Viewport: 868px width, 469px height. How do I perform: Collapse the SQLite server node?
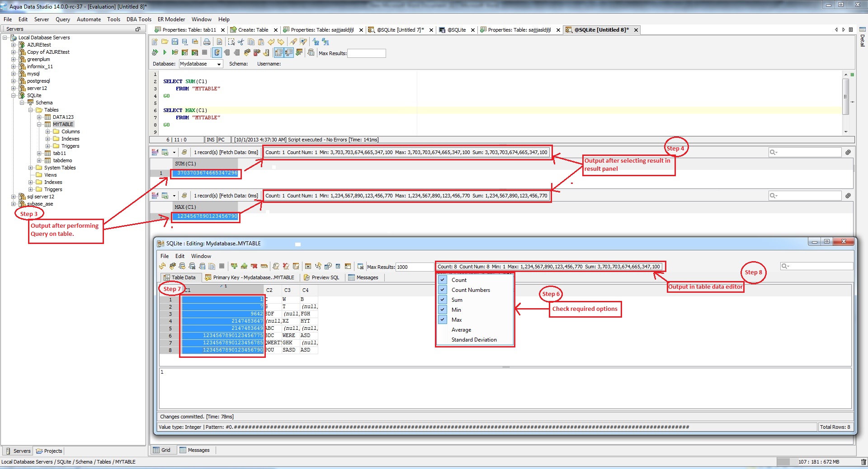click(x=14, y=95)
